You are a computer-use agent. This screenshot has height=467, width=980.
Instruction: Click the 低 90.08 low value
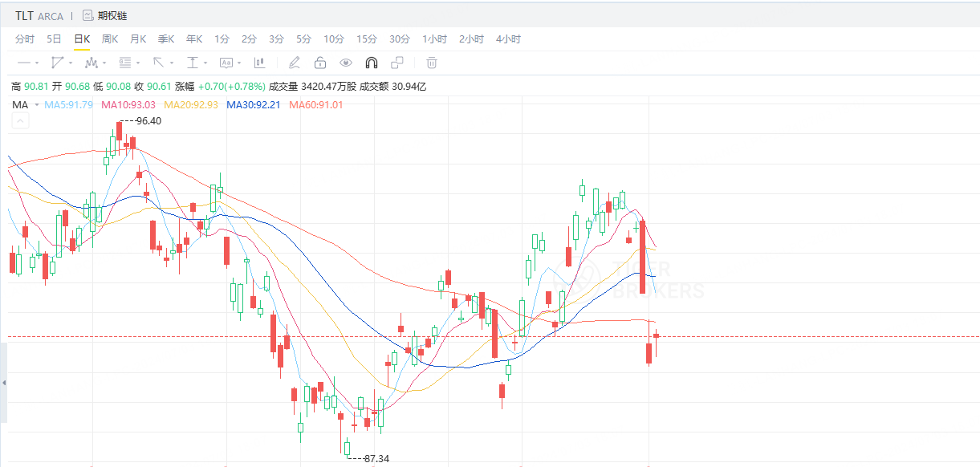tap(112, 86)
